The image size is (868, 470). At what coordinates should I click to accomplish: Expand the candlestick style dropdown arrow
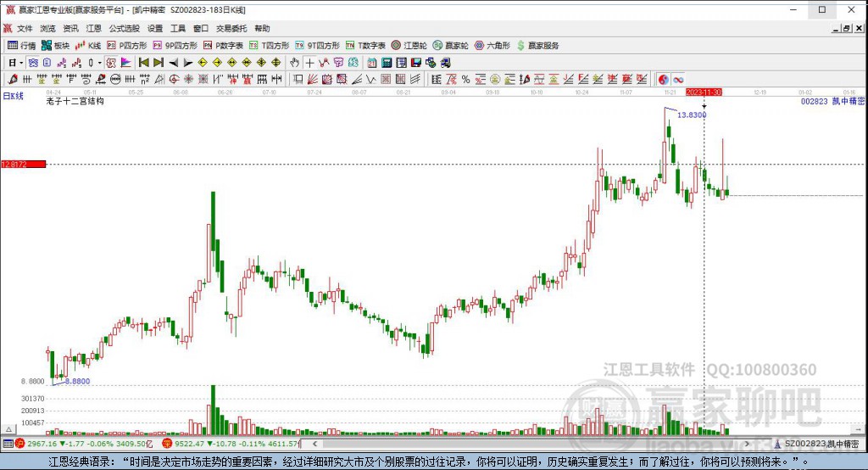coord(100,63)
